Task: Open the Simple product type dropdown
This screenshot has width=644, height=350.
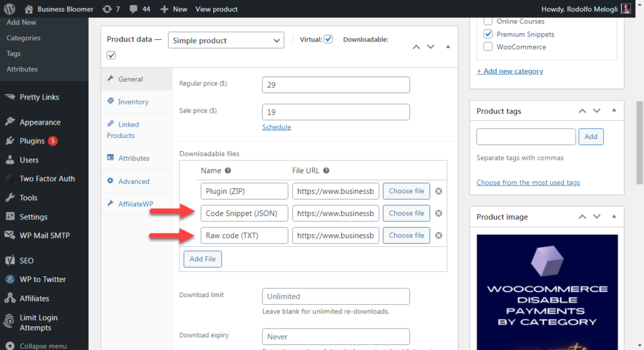Action: tap(226, 40)
